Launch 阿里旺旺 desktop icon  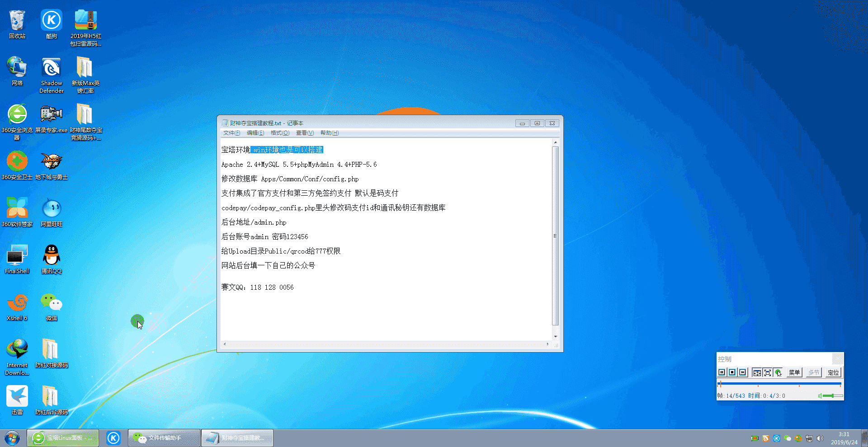point(52,212)
